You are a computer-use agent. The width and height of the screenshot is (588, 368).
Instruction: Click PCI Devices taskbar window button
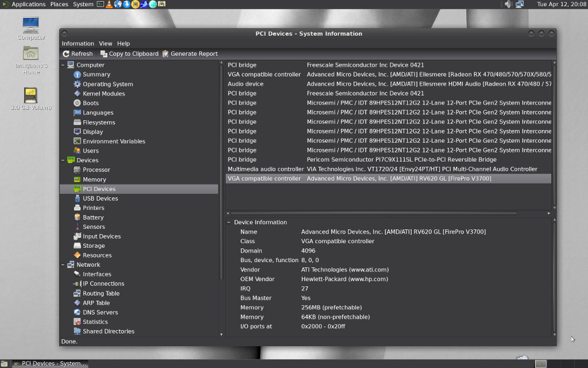coord(49,363)
